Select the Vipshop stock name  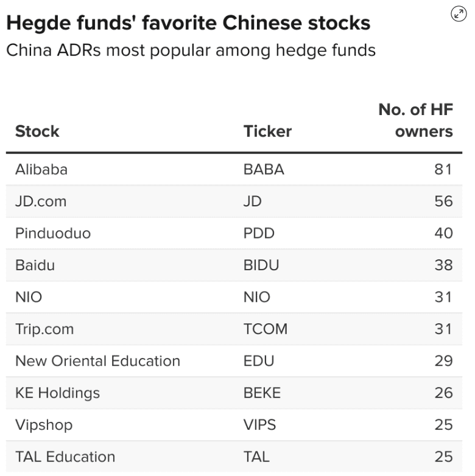pyautogui.click(x=44, y=425)
